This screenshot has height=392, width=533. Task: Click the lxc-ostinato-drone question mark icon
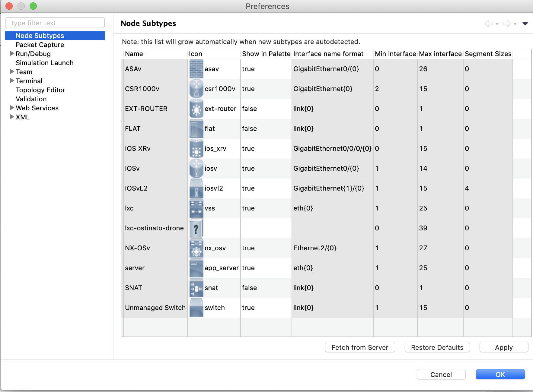click(196, 228)
